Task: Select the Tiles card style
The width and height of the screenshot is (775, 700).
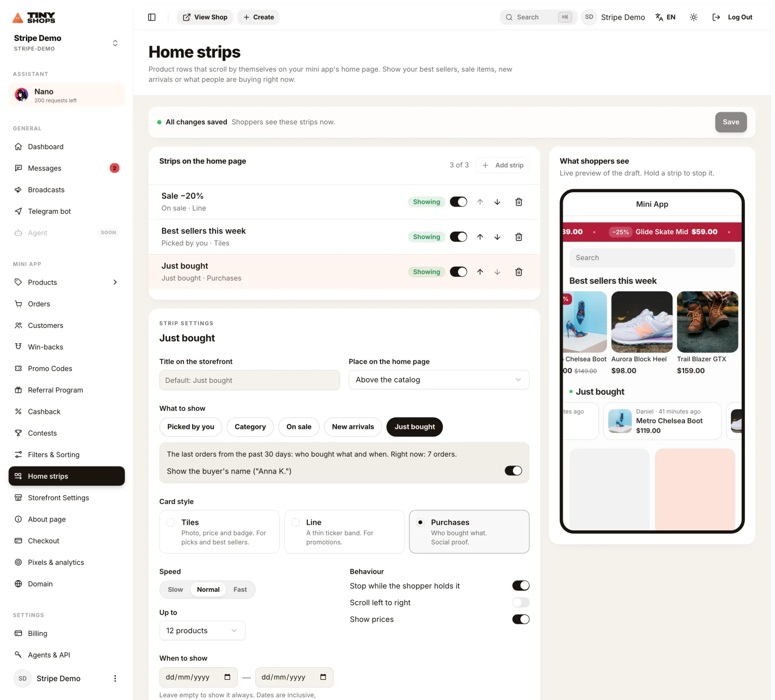Action: (219, 532)
